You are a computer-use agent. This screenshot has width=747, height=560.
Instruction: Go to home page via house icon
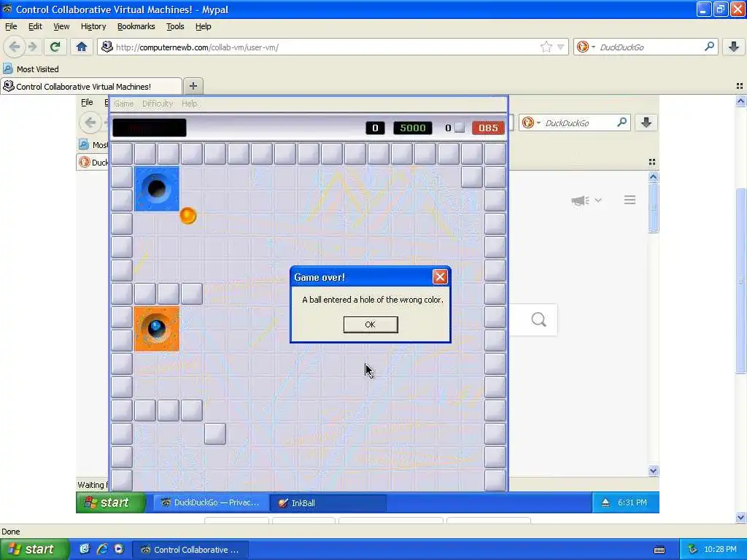pyautogui.click(x=82, y=47)
